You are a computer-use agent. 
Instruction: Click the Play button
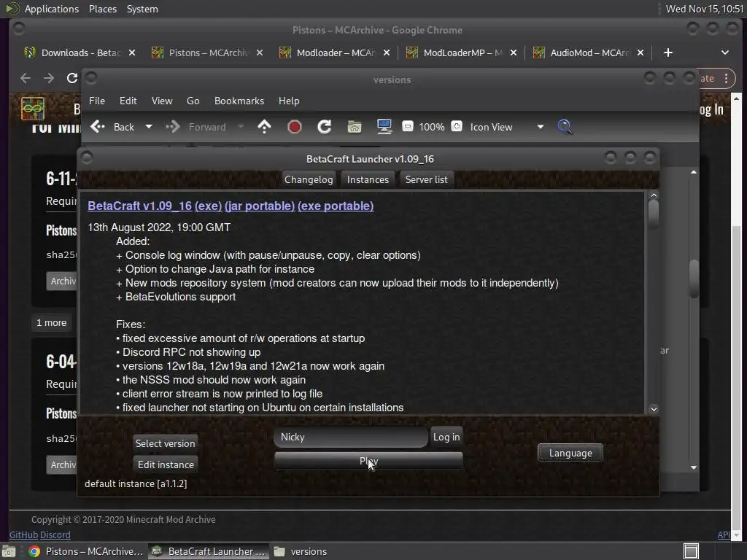(368, 461)
